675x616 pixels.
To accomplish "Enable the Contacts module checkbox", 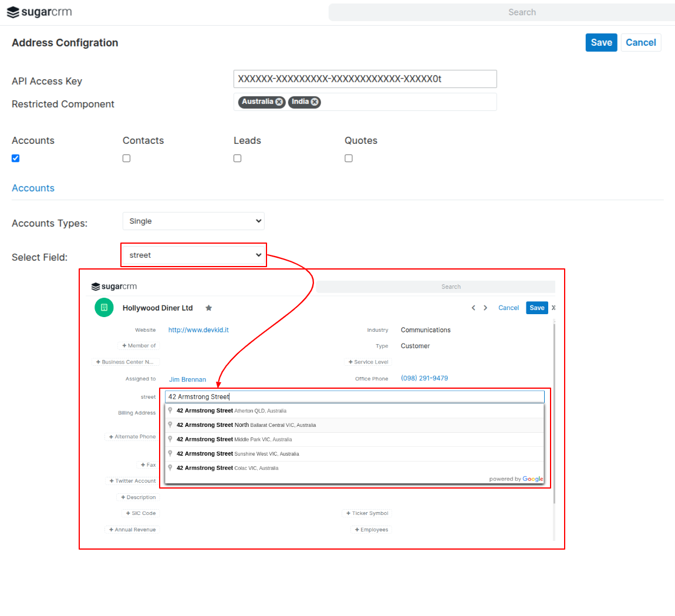I will 126,158.
